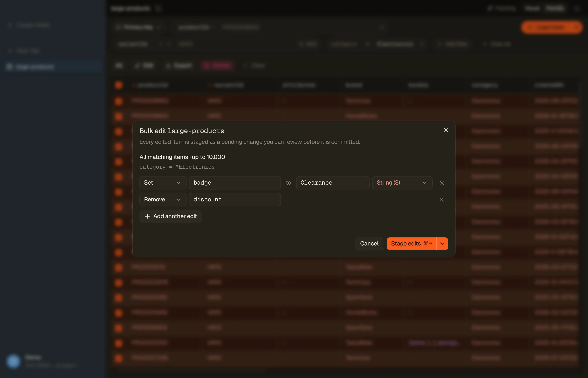
Task: Remove the badge edit row
Action: coord(442,183)
